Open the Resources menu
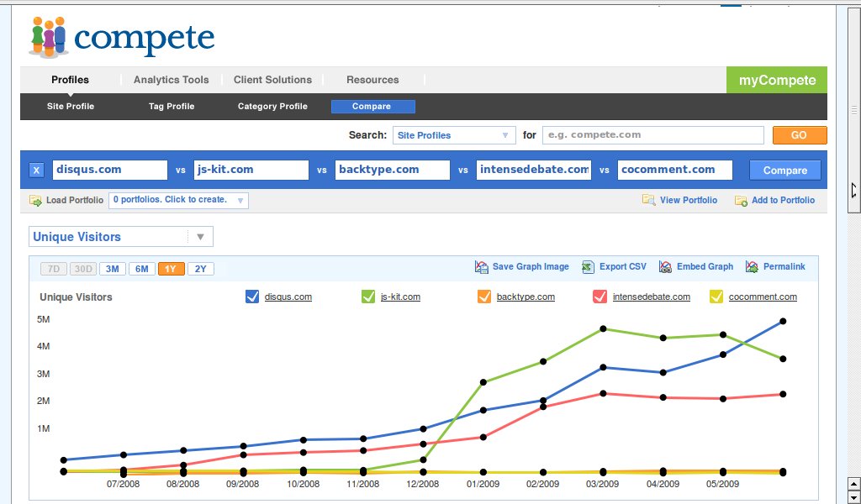 click(x=372, y=80)
